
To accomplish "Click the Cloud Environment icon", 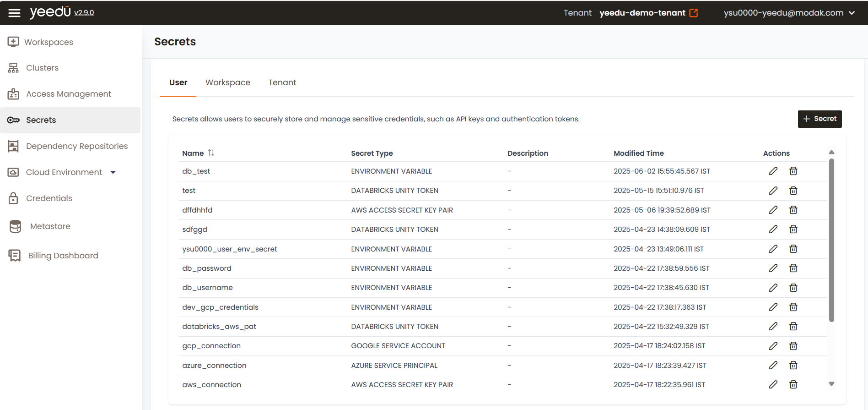I will pos(13,172).
